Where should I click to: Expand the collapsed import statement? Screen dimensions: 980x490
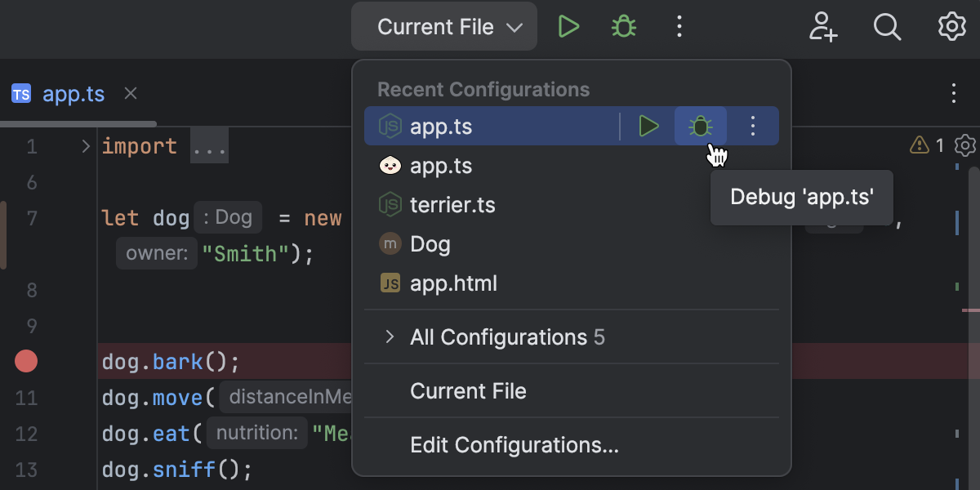point(209,145)
